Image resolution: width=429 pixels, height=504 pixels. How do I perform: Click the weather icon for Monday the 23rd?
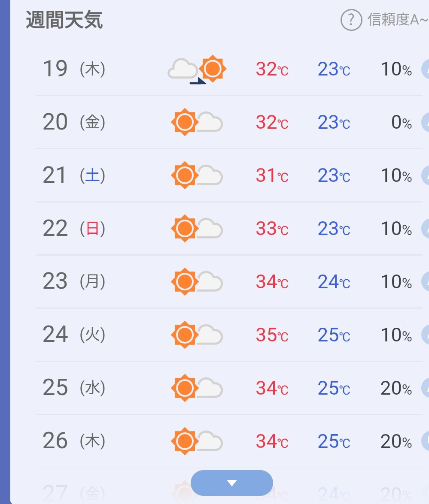click(197, 281)
